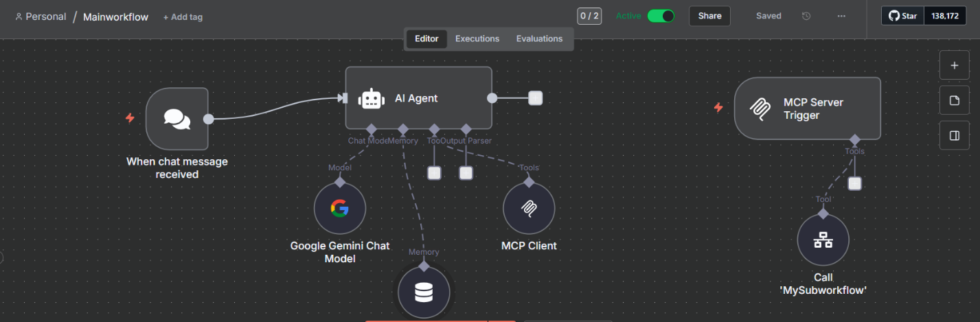Image resolution: width=980 pixels, height=322 pixels.
Task: Click the MCP Client node icon
Action: click(x=528, y=208)
